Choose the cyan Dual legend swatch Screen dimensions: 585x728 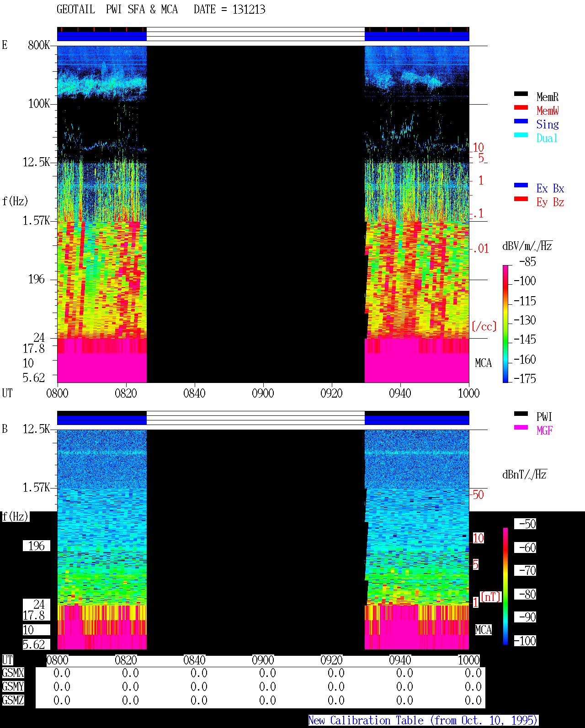click(x=521, y=135)
